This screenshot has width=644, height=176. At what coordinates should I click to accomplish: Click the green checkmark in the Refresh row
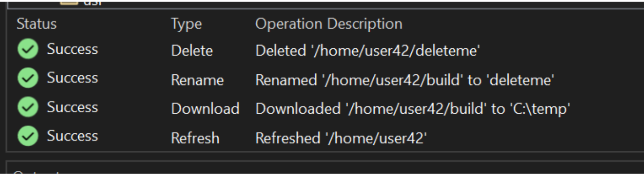(28, 136)
